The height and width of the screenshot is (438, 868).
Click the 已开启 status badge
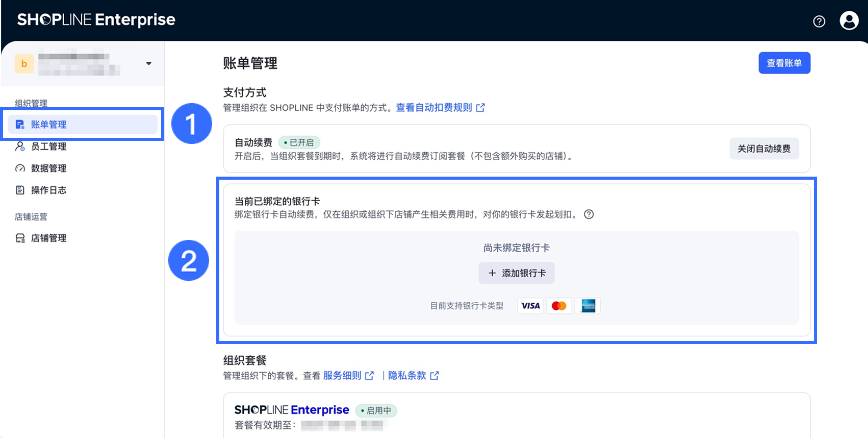pyautogui.click(x=299, y=142)
